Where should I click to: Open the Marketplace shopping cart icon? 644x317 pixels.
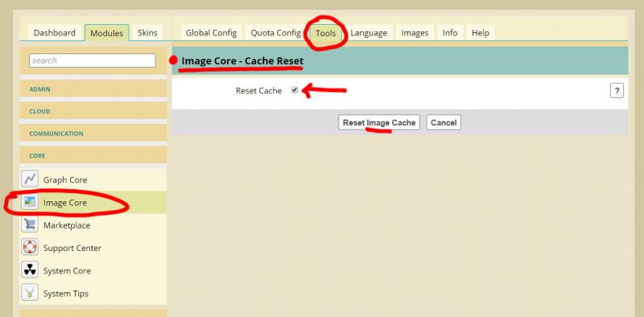30,224
